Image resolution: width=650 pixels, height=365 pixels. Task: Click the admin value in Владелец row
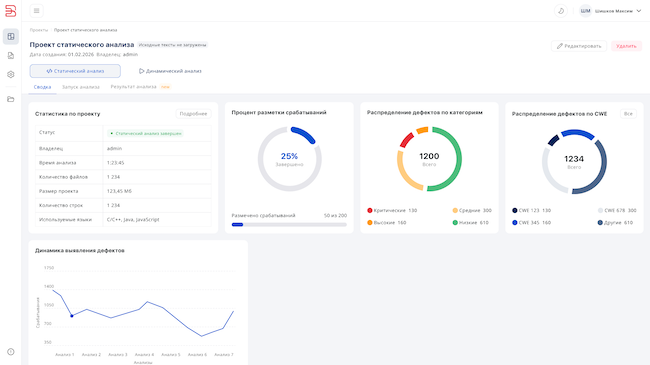(x=114, y=148)
